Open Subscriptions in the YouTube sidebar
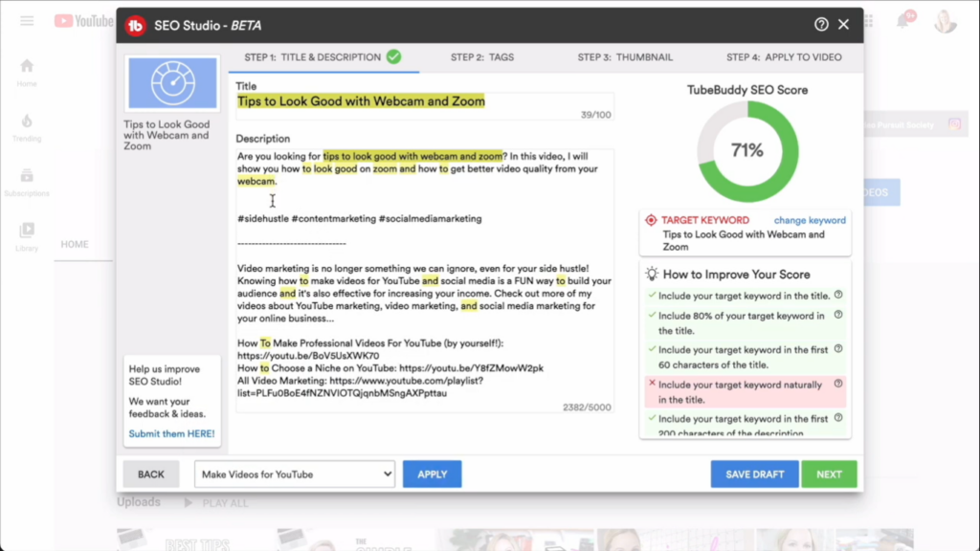Image resolution: width=980 pixels, height=551 pixels. point(27,183)
